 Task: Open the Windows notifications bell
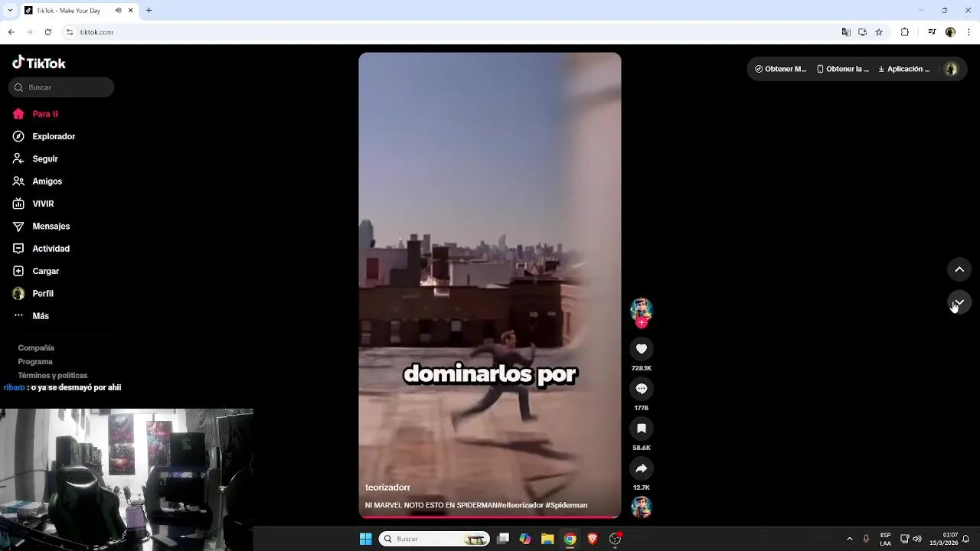click(x=966, y=539)
